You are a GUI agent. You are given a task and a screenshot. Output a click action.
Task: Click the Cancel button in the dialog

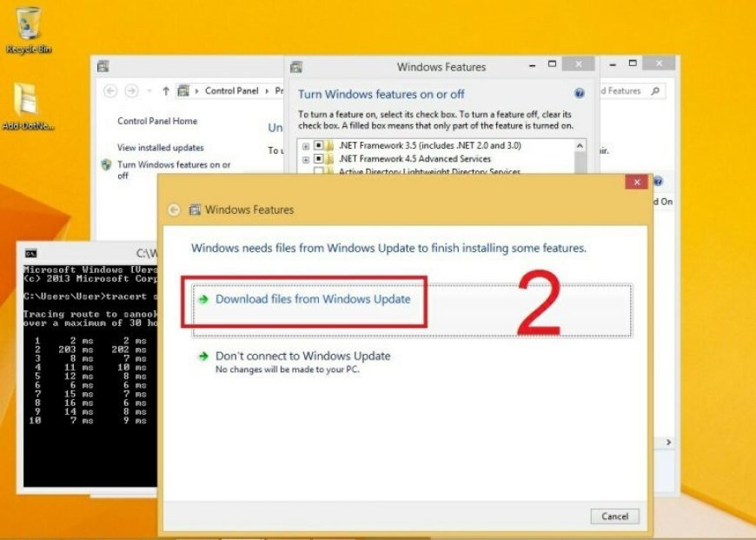click(x=614, y=517)
